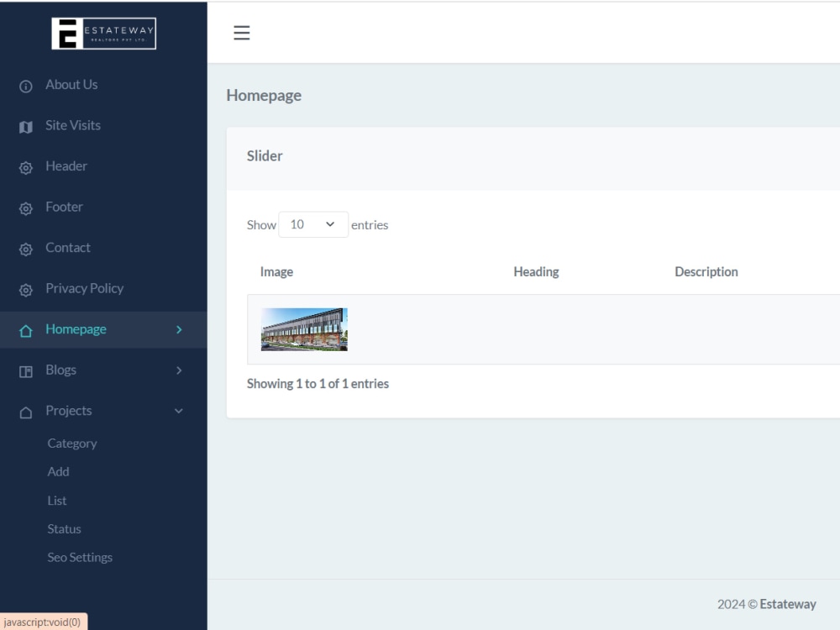Viewport: 840px width, 630px height.
Task: Go to the Header settings page
Action: (66, 166)
